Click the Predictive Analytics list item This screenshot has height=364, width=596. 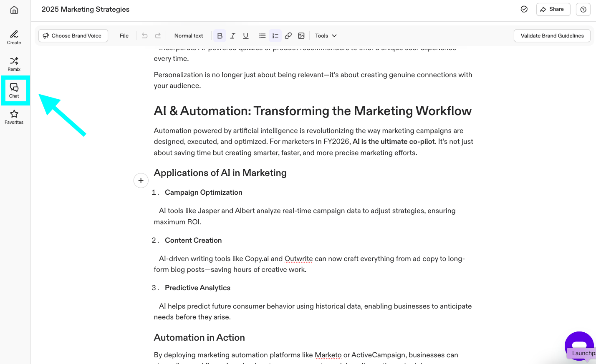click(197, 288)
